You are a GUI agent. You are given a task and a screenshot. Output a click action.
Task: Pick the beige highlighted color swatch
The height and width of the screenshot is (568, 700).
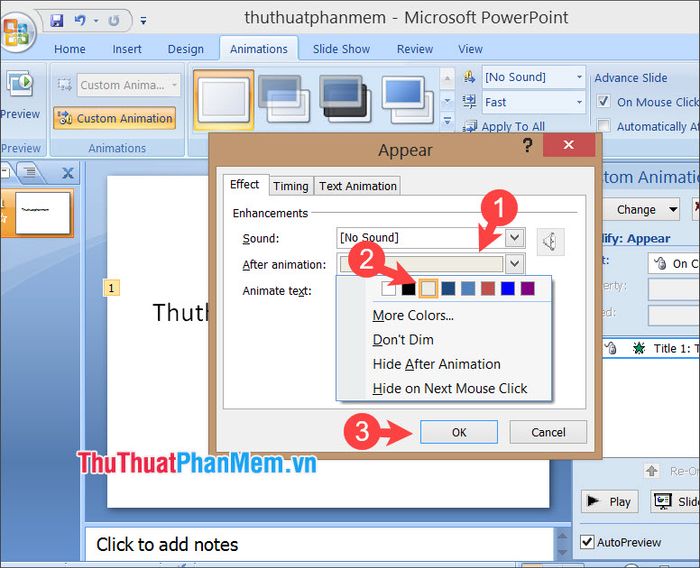(x=429, y=289)
